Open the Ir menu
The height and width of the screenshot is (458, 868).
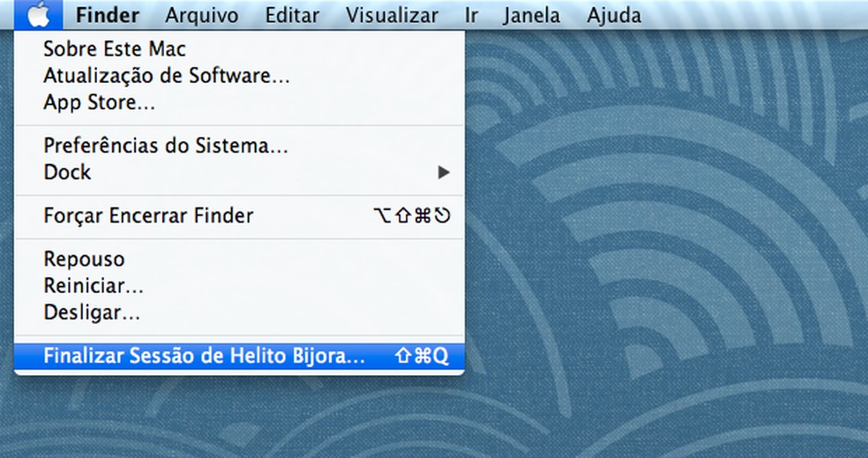[471, 15]
